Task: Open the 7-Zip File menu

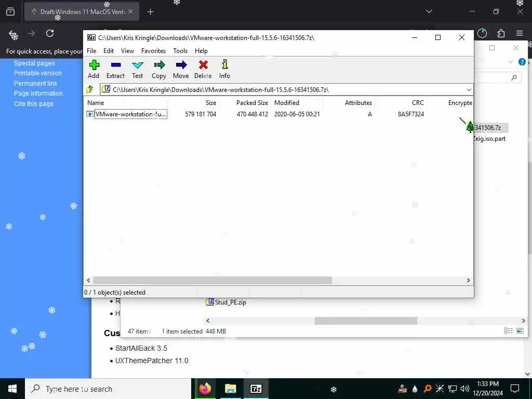Action: [x=91, y=51]
